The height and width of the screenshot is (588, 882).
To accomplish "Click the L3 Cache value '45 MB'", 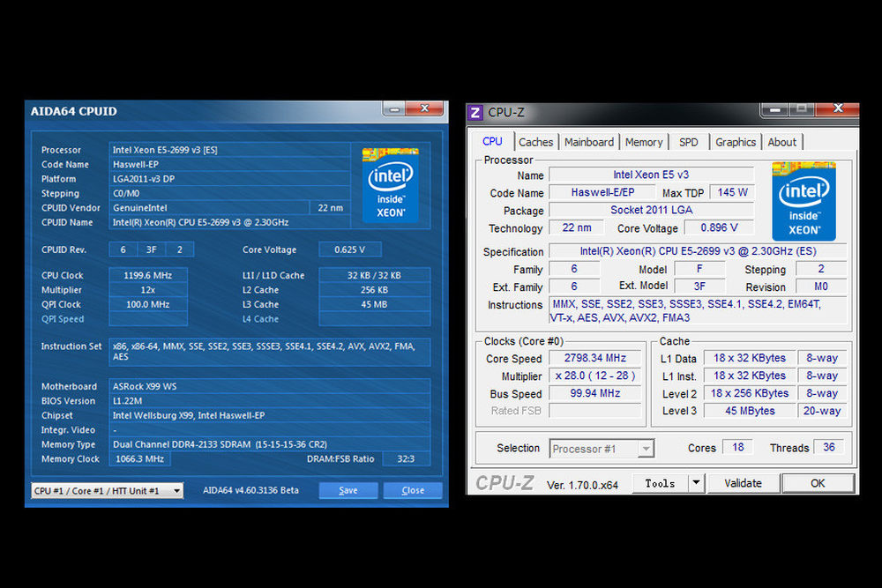I will pos(375,305).
